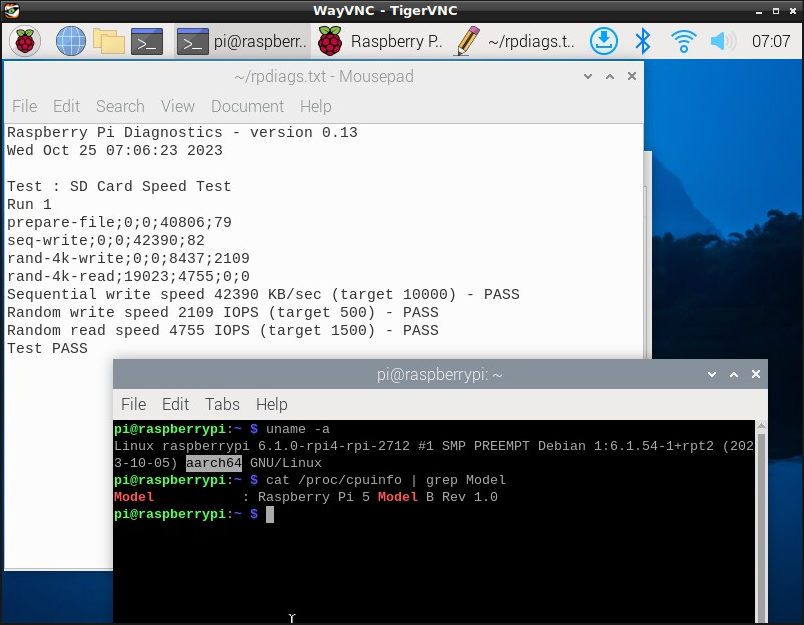Click the terminal window title bar

tap(440, 374)
